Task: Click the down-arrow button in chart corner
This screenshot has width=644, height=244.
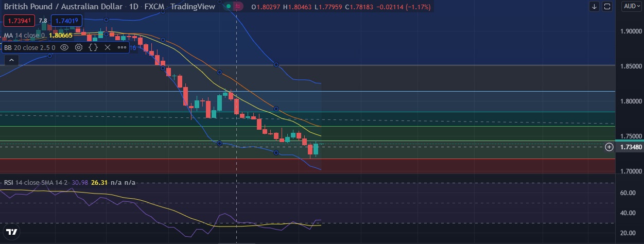Action: pyautogui.click(x=595, y=6)
